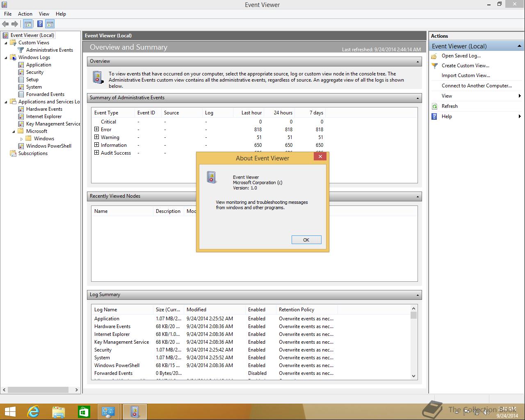The image size is (525, 420).
Task: Expand the Windows subfolder node
Action: 21,139
